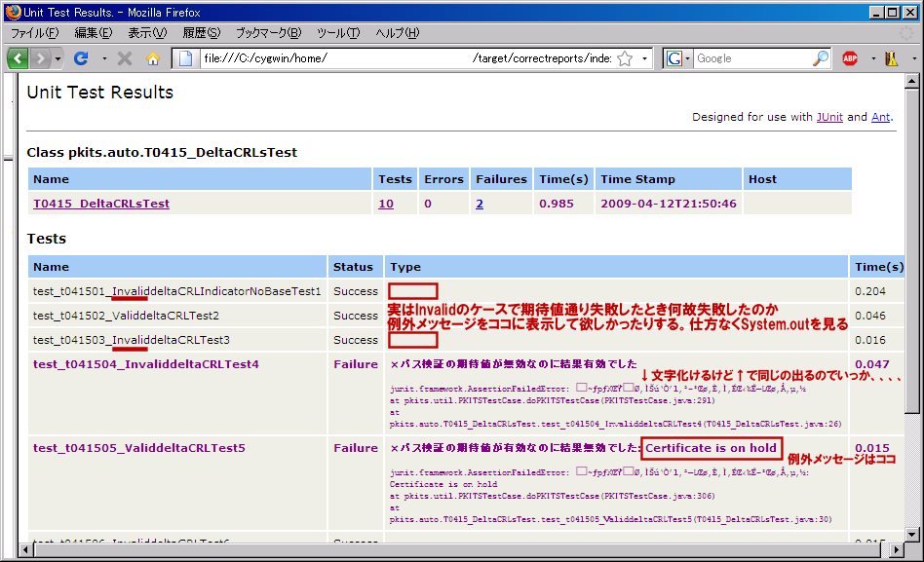Click the Firefox icon in title bar
This screenshot has width=924, height=562.
(13, 12)
